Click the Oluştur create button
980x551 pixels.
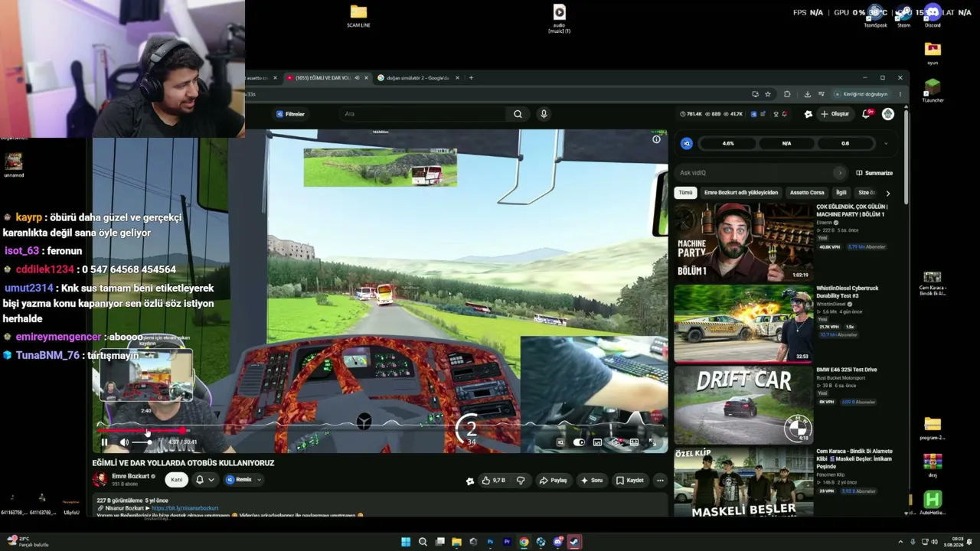click(x=835, y=114)
